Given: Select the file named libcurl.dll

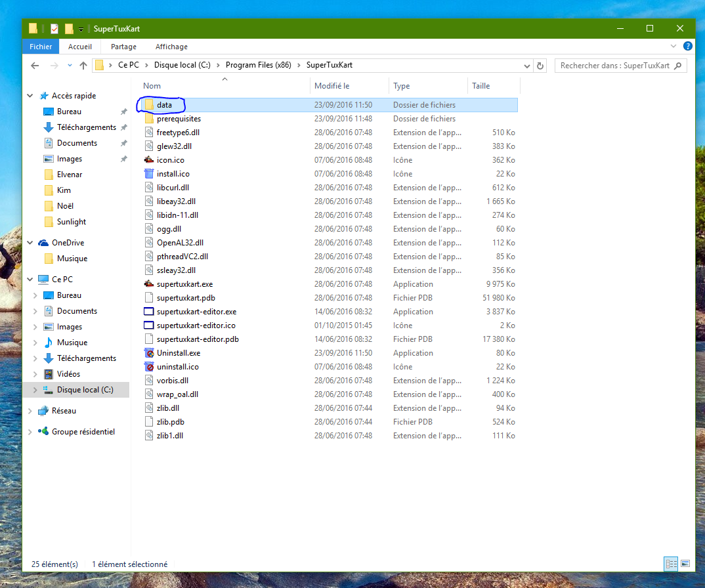Looking at the screenshot, I should click(x=173, y=188).
